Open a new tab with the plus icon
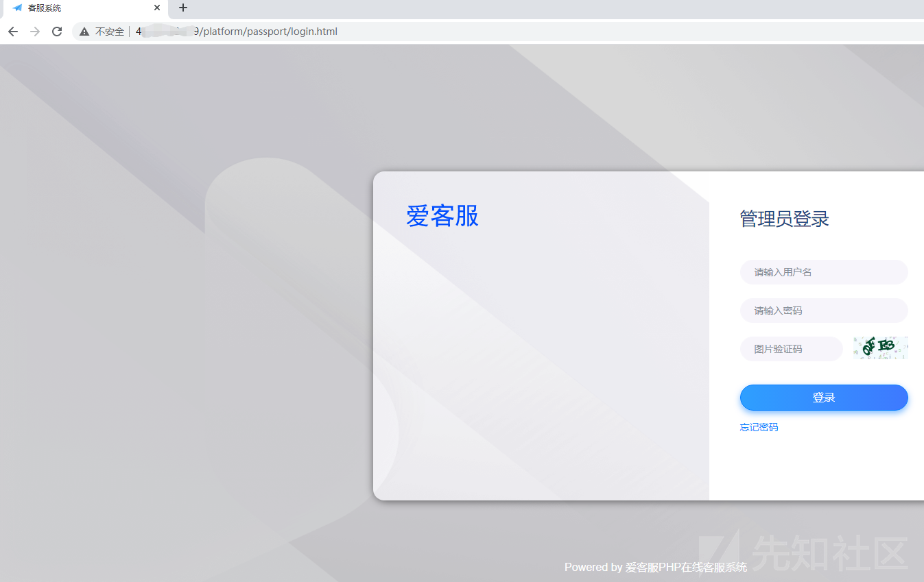 click(x=183, y=8)
